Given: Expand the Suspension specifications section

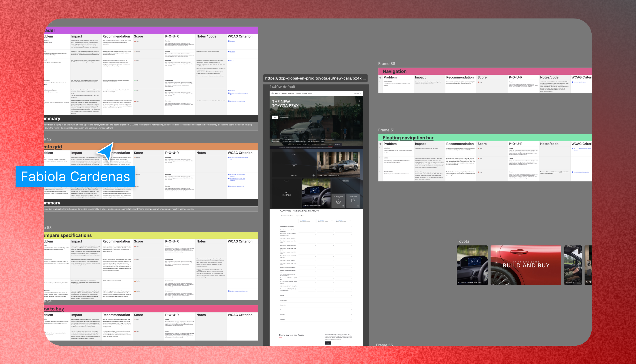Looking at the screenshot, I should coord(351,305).
